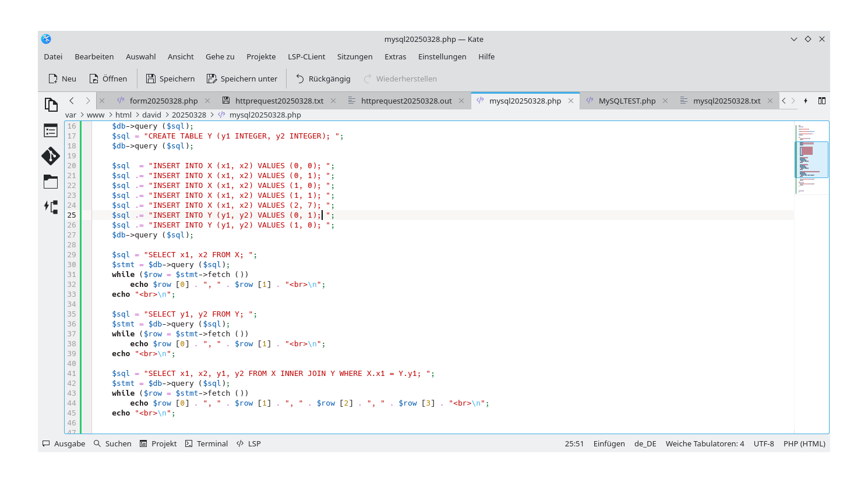This screenshot has width=868, height=497.
Task: Open the Dokumente sidebar panel
Action: click(51, 104)
